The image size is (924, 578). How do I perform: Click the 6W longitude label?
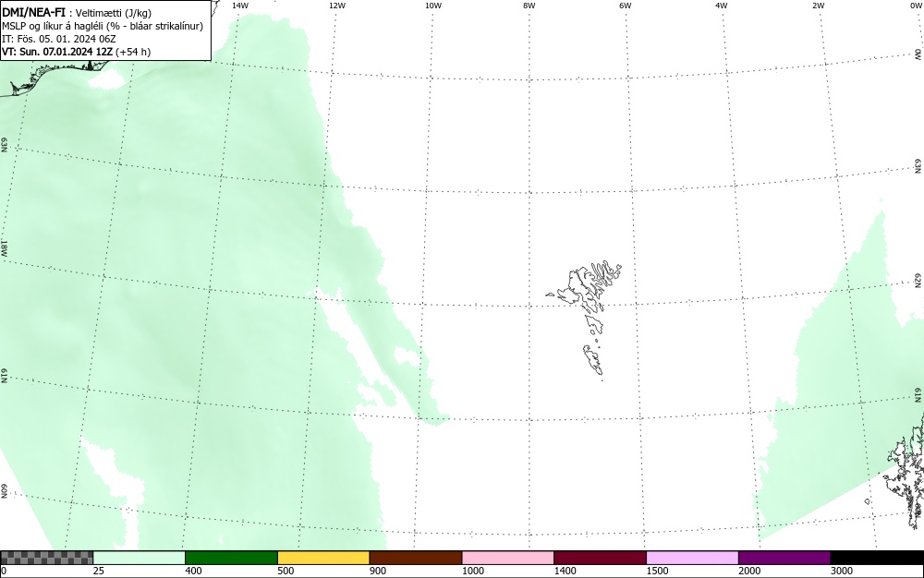(x=626, y=6)
